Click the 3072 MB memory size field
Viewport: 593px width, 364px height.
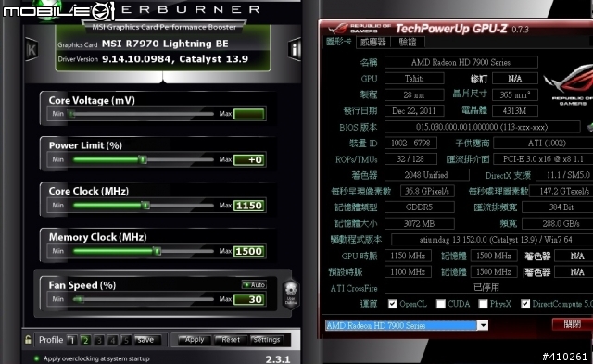[x=419, y=223]
